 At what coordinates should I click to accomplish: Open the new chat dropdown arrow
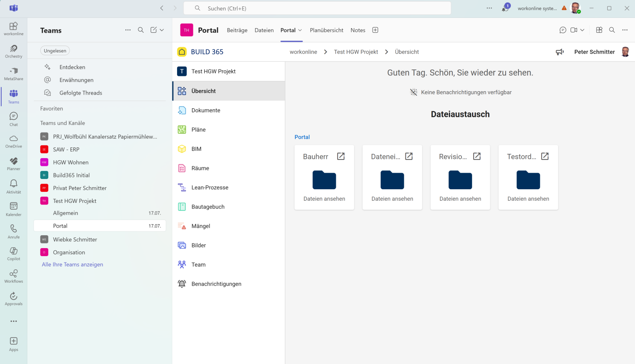tap(162, 30)
